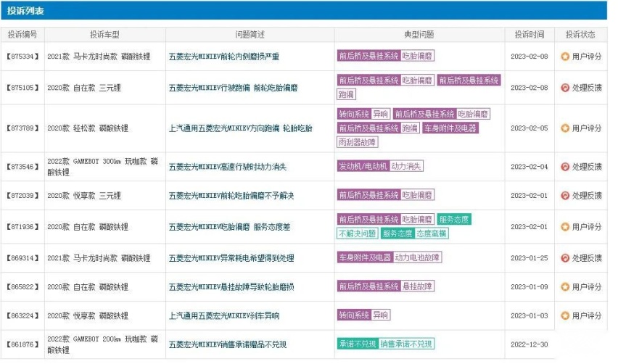Click the 动力电池故障 tag in row 869314
Image resolution: width=618 pixels, height=364 pixels.
click(x=417, y=257)
